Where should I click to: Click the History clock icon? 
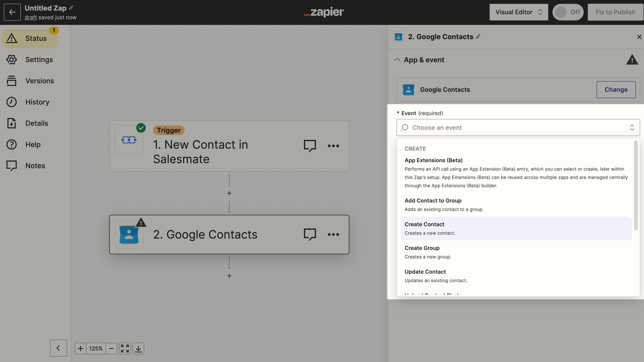tap(12, 102)
